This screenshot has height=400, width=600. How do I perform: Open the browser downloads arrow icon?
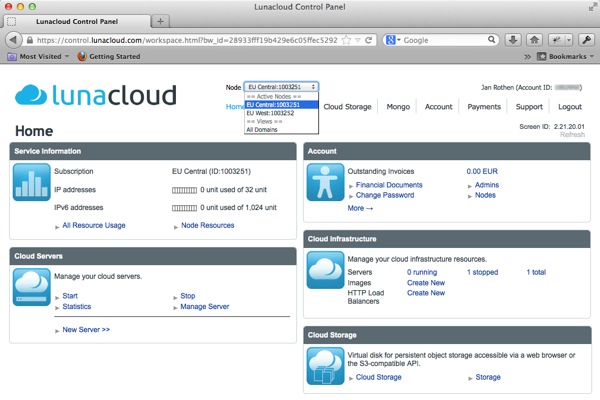click(513, 40)
